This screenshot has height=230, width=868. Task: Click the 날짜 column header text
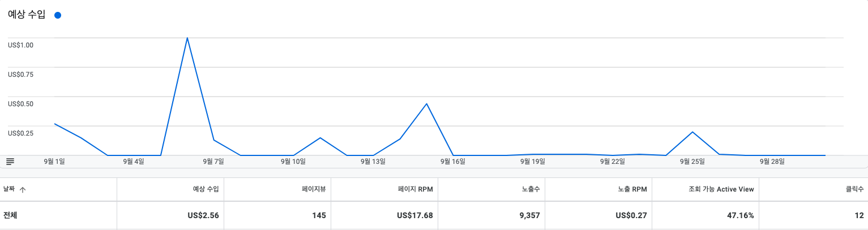[x=9, y=189]
